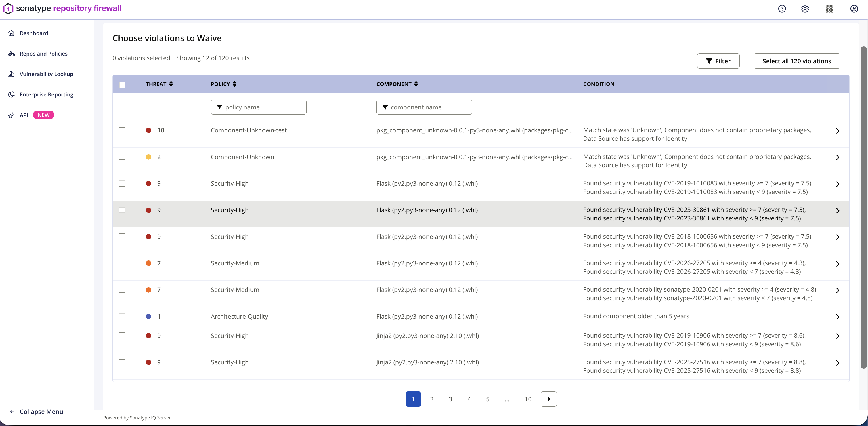Click the Enterprise Reporting chart icon
868x426 pixels.
(12, 94)
